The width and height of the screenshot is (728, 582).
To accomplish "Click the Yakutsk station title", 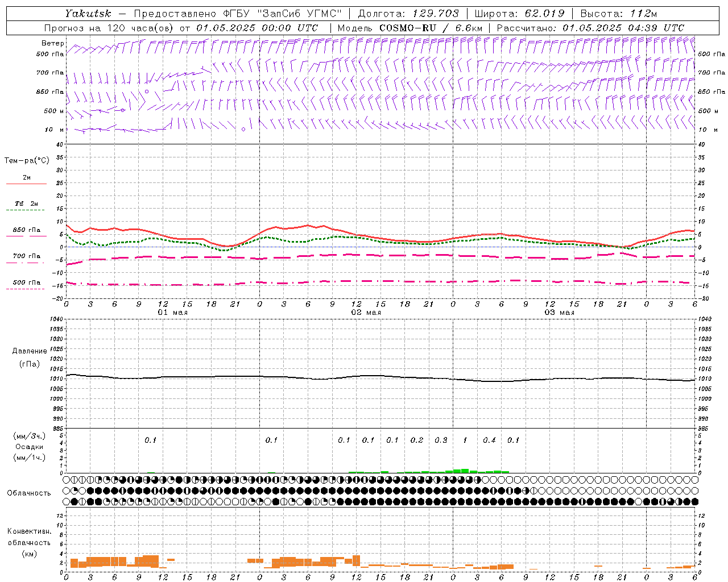I will click(x=88, y=14).
